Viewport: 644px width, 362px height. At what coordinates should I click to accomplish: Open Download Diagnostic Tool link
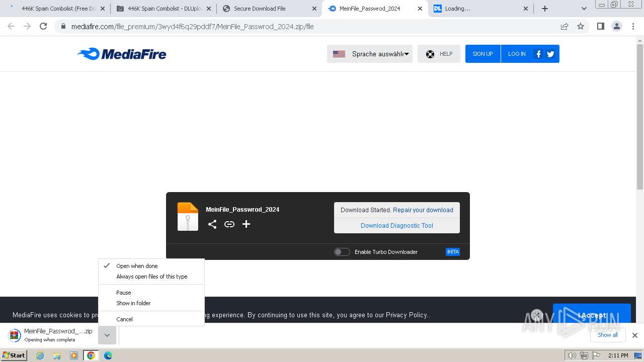pyautogui.click(x=397, y=226)
